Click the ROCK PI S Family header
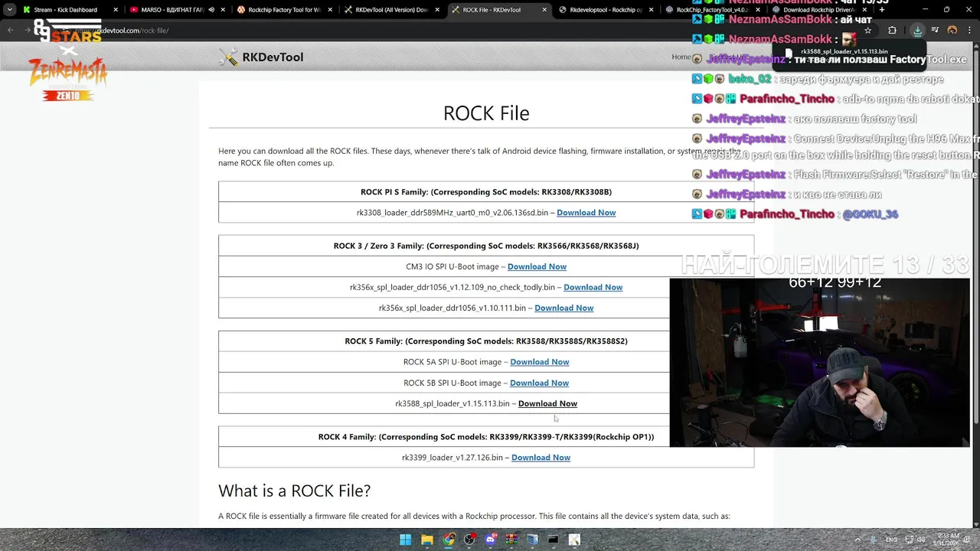This screenshot has height=551, width=980. (486, 192)
